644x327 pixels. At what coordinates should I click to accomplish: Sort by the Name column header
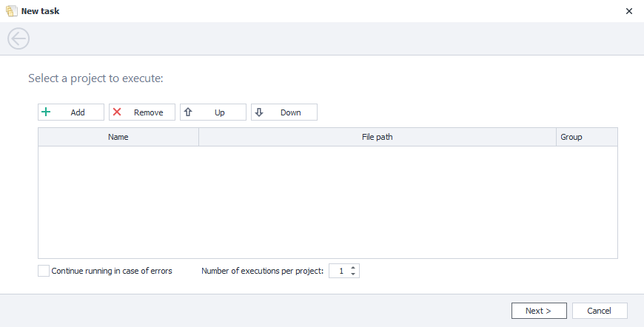(118, 137)
